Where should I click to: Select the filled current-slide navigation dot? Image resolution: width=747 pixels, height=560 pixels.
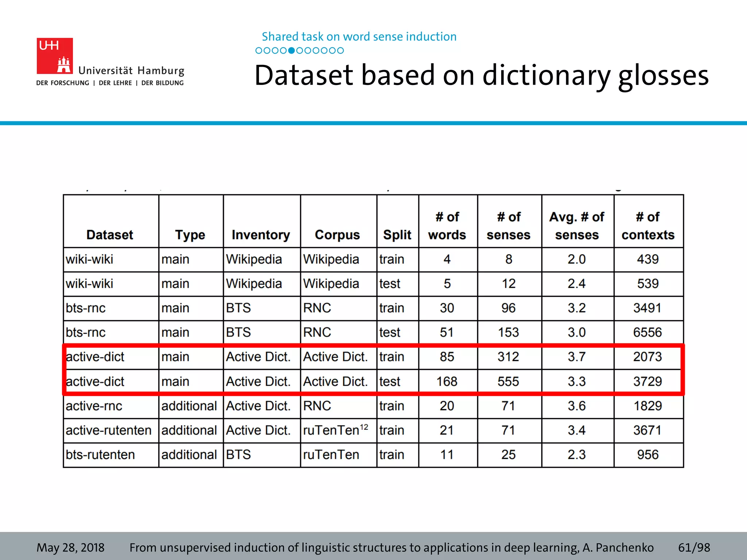point(291,50)
